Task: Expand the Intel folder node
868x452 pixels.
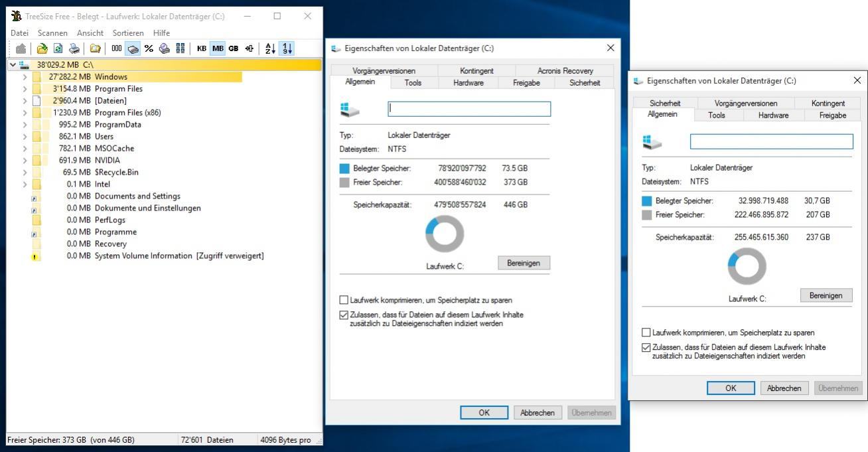Action: [x=25, y=185]
